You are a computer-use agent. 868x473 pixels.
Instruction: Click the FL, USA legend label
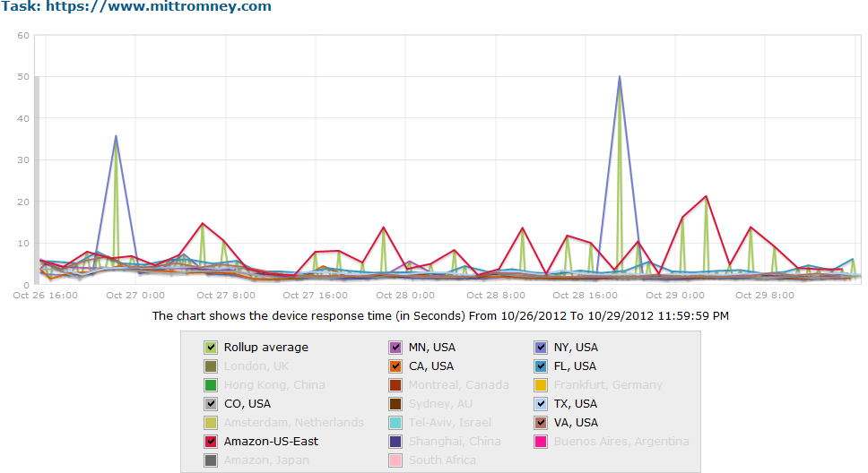(x=575, y=366)
